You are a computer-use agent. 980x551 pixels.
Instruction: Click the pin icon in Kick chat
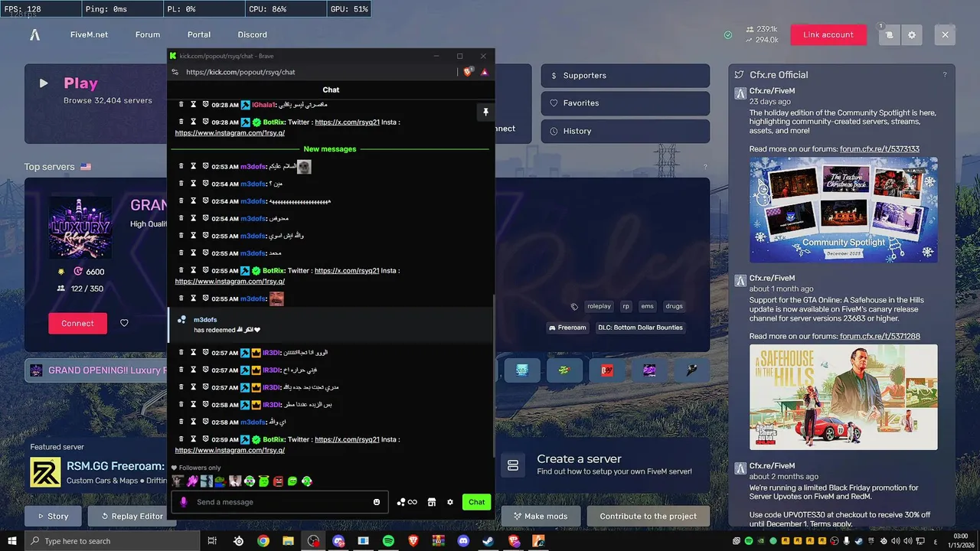coord(485,112)
